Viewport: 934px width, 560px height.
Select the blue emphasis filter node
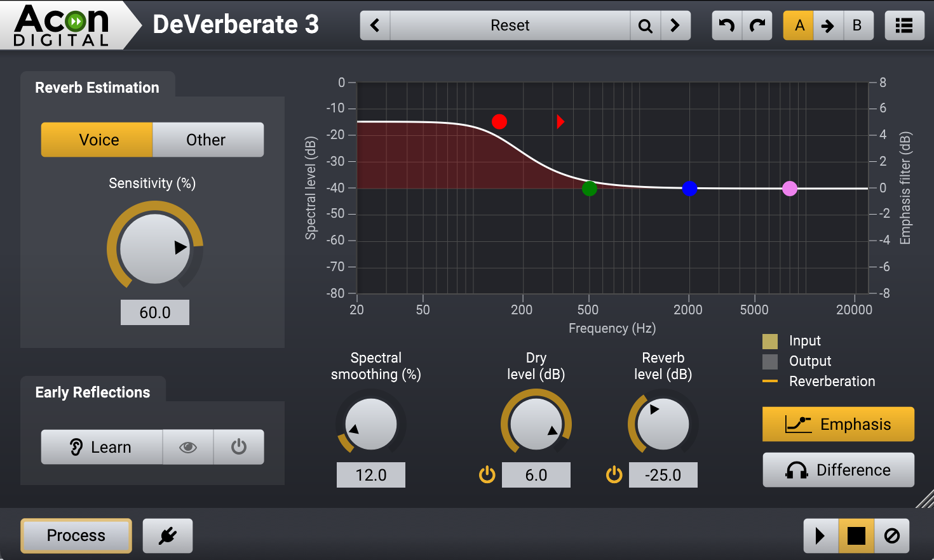[690, 189]
